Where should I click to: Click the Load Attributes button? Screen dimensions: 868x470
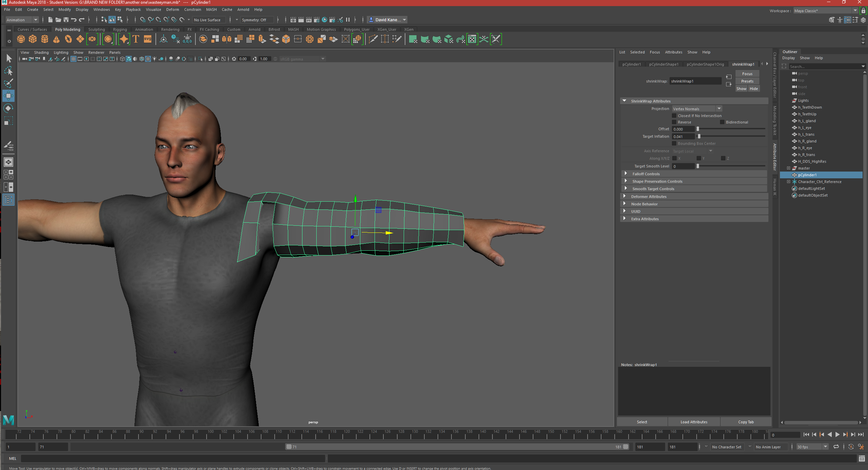[x=694, y=422]
